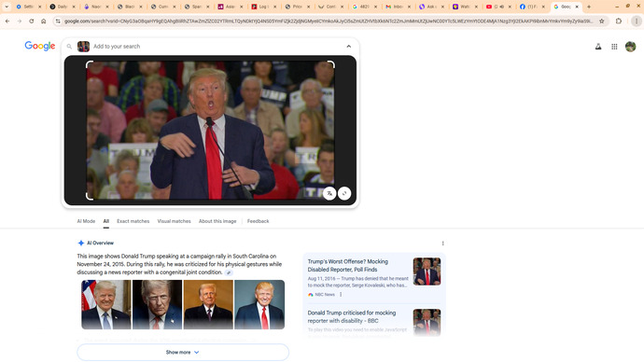Open About this image tab

pos(217,221)
